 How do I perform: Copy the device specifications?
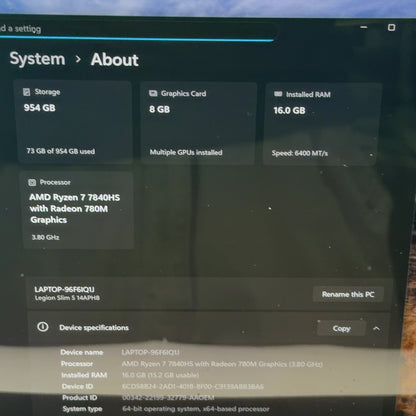click(341, 329)
